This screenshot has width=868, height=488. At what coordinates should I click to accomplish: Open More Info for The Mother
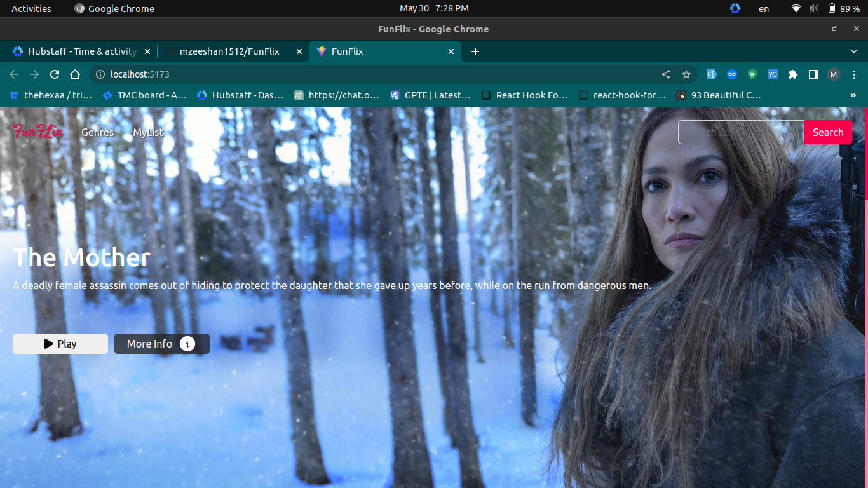[x=162, y=344]
